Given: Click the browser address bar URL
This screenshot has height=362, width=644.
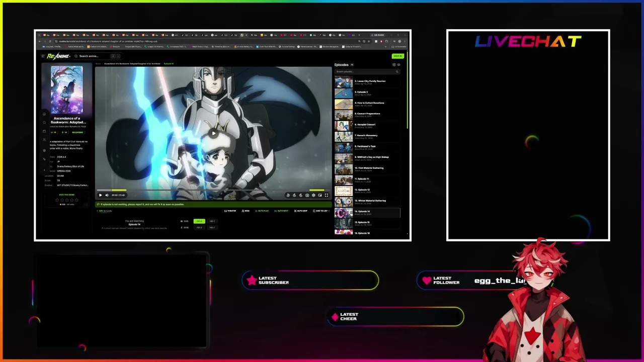Looking at the screenshot, I should click(x=108, y=41).
